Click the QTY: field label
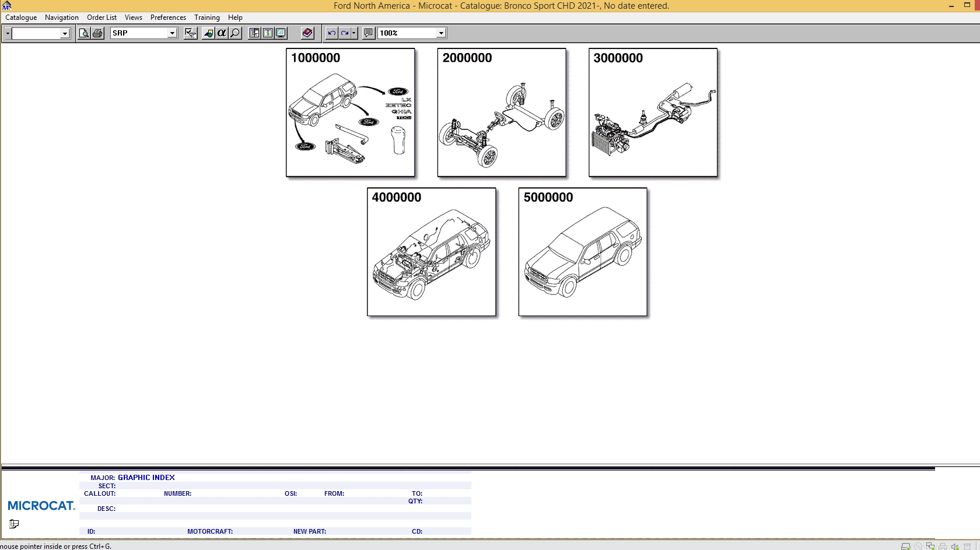980x550 pixels. (x=415, y=501)
